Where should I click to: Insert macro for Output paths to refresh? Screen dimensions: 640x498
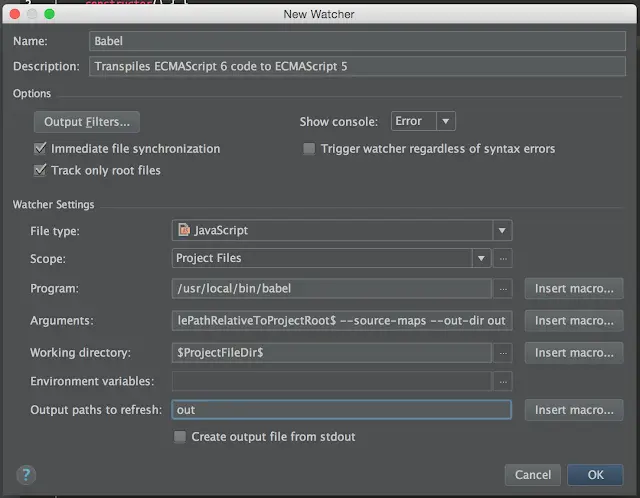point(574,410)
